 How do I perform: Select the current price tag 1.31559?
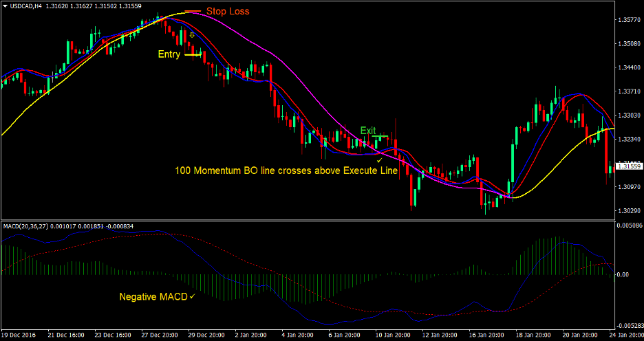630,166
